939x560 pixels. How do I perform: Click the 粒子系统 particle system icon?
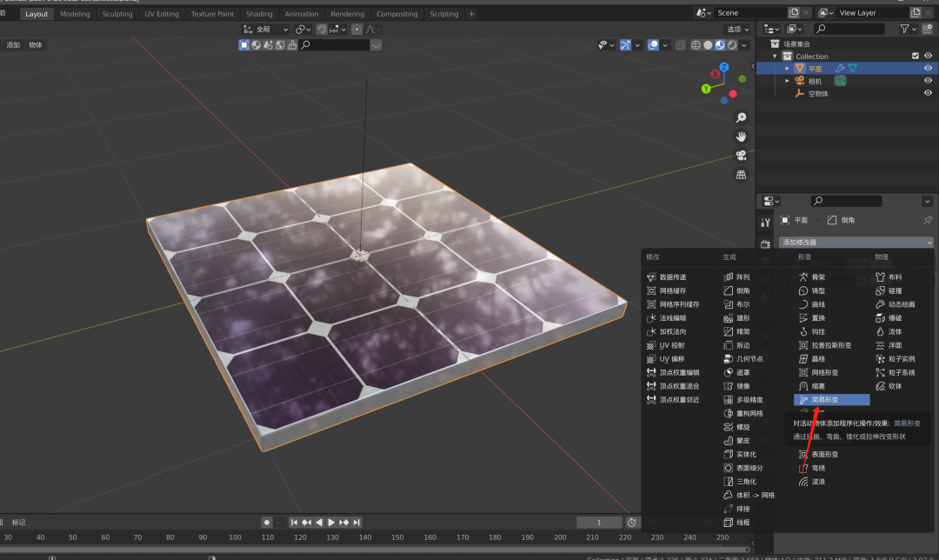coord(880,372)
